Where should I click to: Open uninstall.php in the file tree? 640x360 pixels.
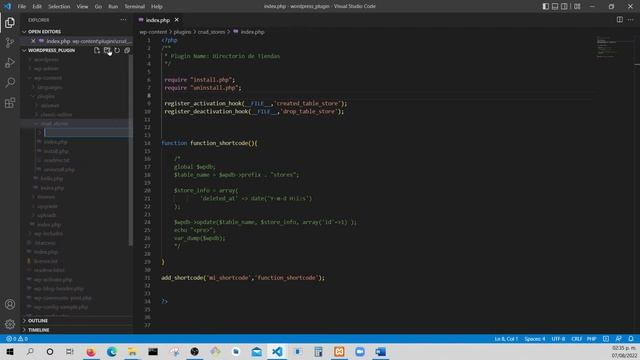[59, 169]
